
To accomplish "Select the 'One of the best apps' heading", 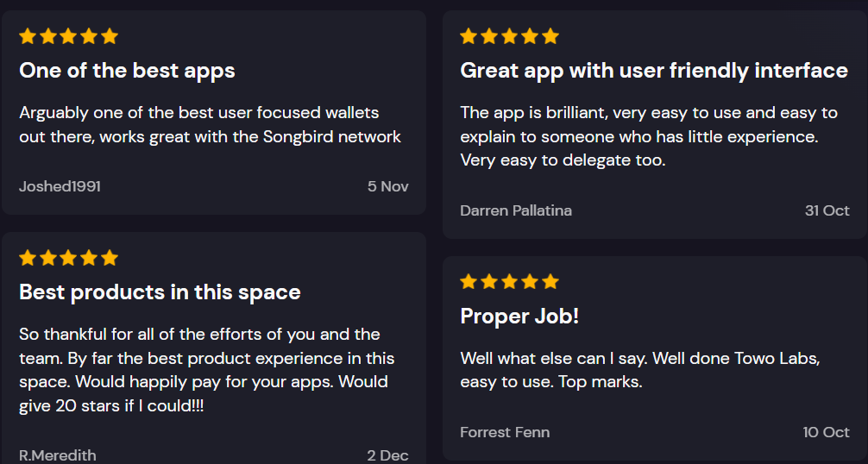I will [128, 71].
